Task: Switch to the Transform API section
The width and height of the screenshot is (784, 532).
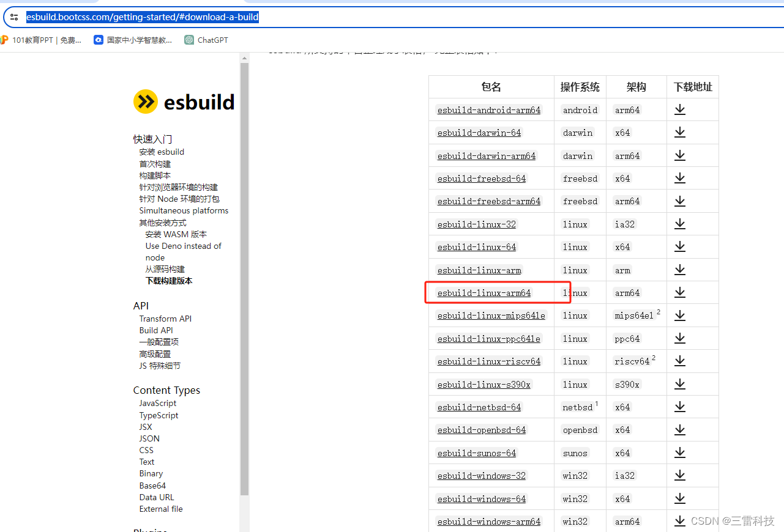Action: pyautogui.click(x=165, y=319)
